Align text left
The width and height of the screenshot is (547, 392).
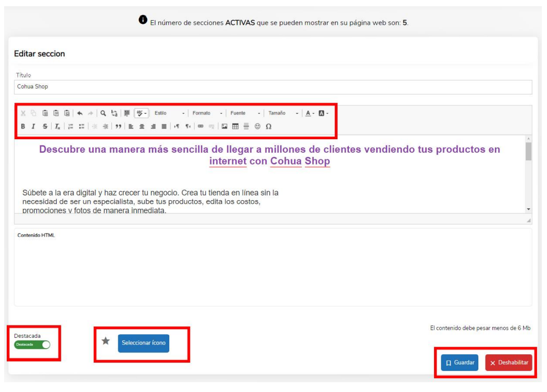(131, 126)
